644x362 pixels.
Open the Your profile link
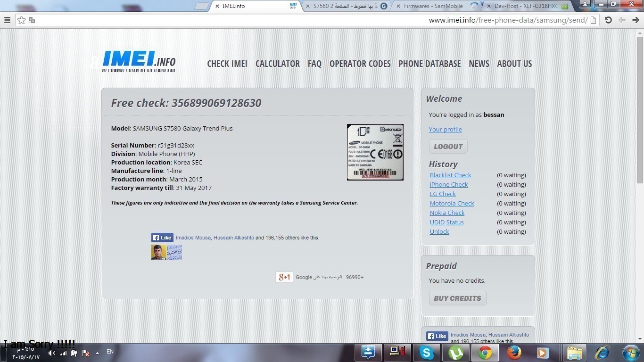pos(445,129)
